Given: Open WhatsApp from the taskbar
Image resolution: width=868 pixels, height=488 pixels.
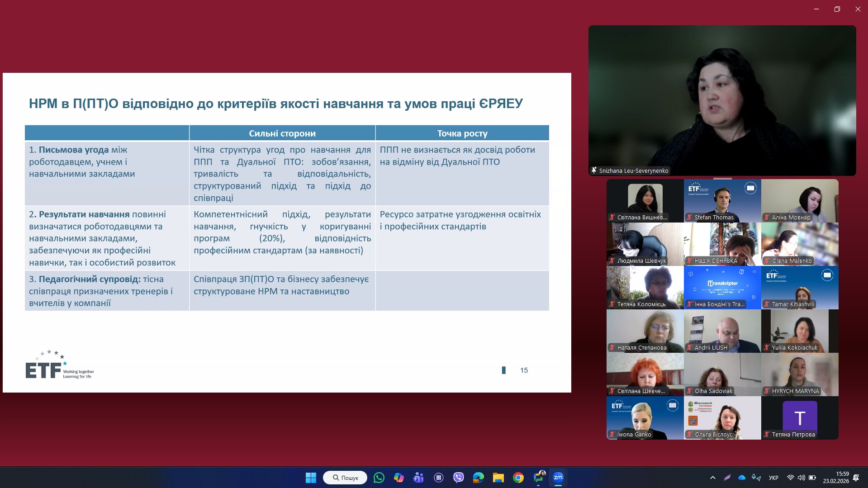Looking at the screenshot, I should pyautogui.click(x=379, y=478).
